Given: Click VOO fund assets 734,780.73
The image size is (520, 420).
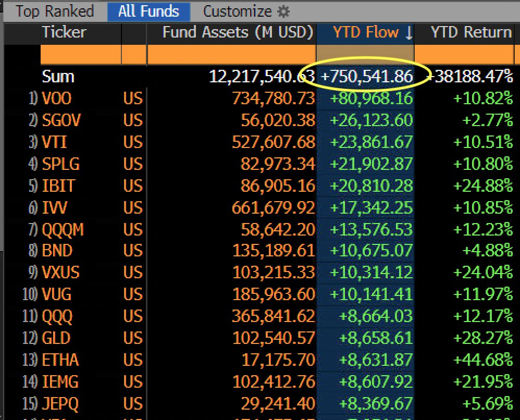Looking at the screenshot, I should click(273, 98).
